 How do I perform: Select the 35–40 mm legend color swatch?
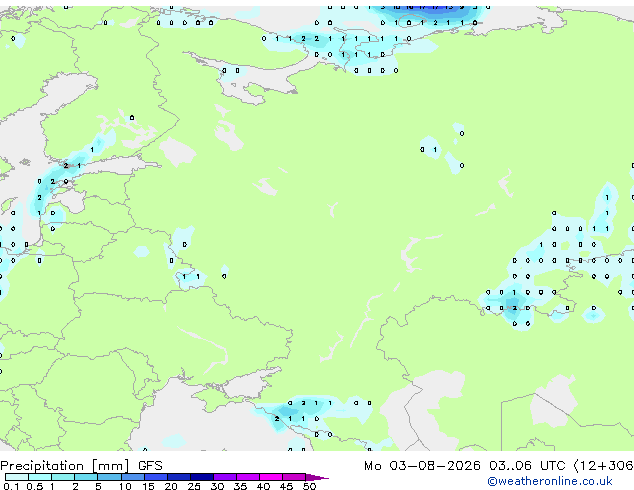click(x=248, y=477)
